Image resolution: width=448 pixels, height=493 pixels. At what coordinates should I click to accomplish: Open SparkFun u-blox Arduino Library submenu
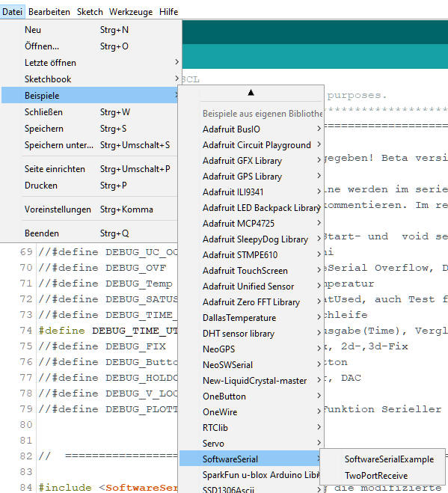pos(250,475)
